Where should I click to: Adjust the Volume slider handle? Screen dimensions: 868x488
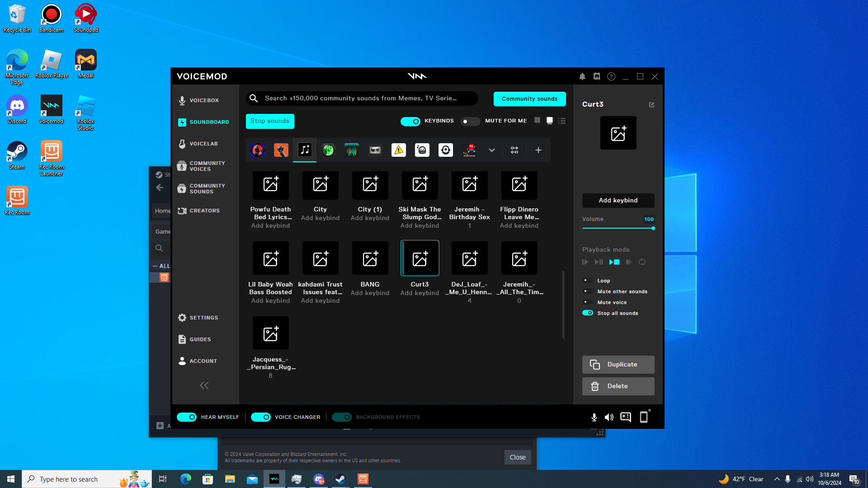(x=653, y=228)
